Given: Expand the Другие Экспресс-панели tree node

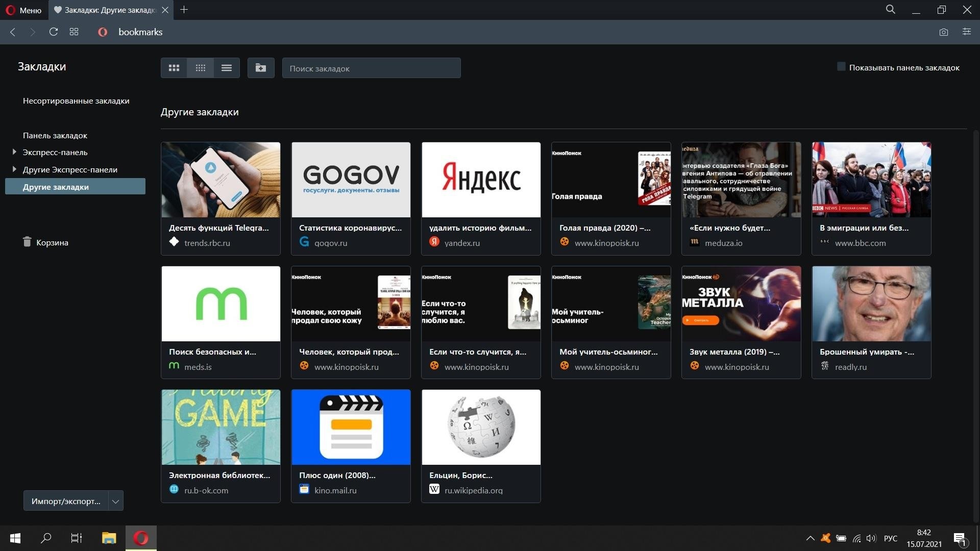Looking at the screenshot, I should coord(14,169).
